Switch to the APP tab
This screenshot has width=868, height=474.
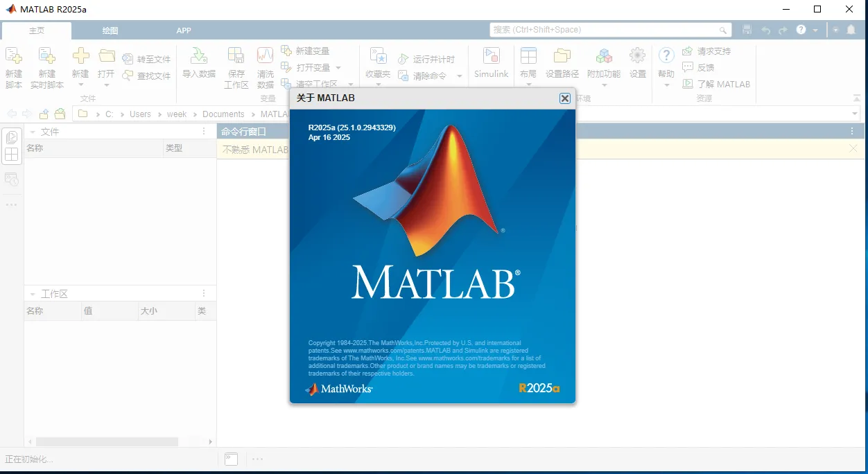coord(183,30)
